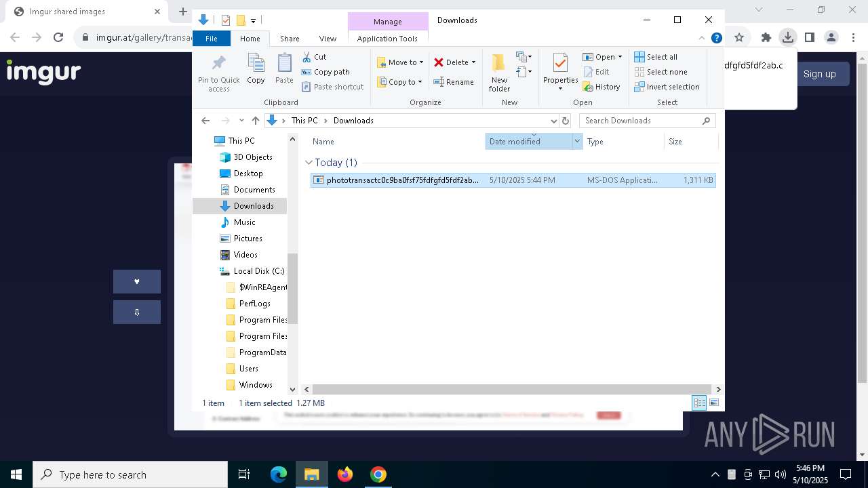This screenshot has width=868, height=488.
Task: Click the imgur download arrow button
Action: click(x=137, y=312)
